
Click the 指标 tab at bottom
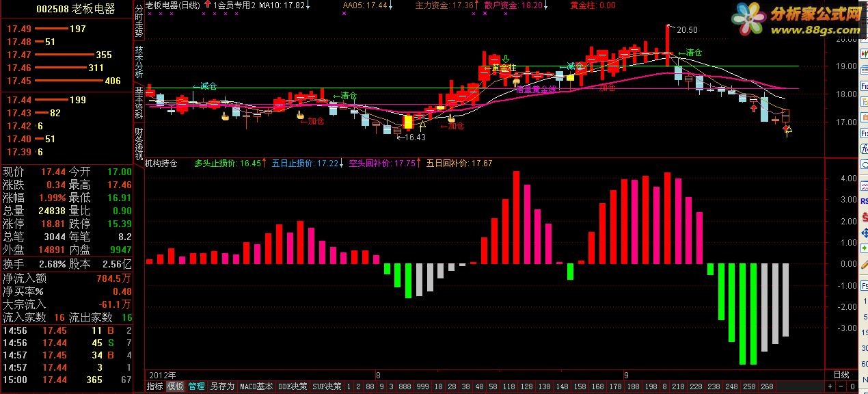click(x=155, y=386)
